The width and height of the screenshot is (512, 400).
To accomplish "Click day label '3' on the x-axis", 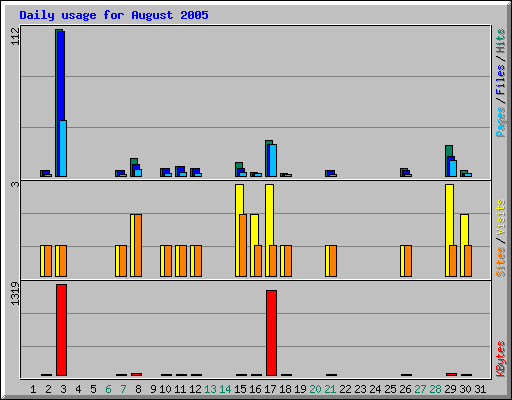I will point(63,389).
